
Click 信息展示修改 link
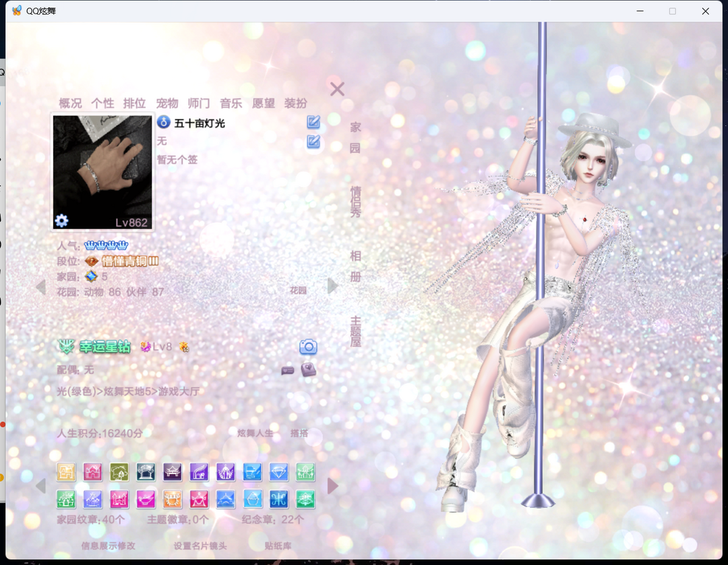click(x=108, y=545)
